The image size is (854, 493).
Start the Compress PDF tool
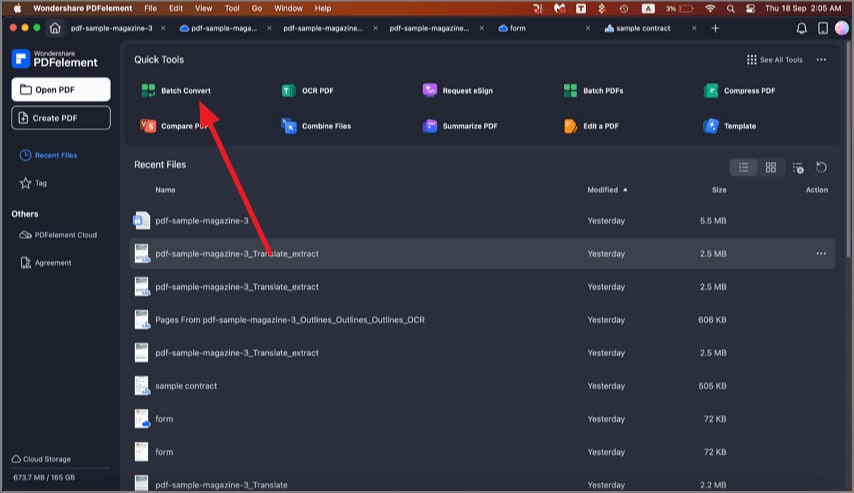pyautogui.click(x=739, y=90)
